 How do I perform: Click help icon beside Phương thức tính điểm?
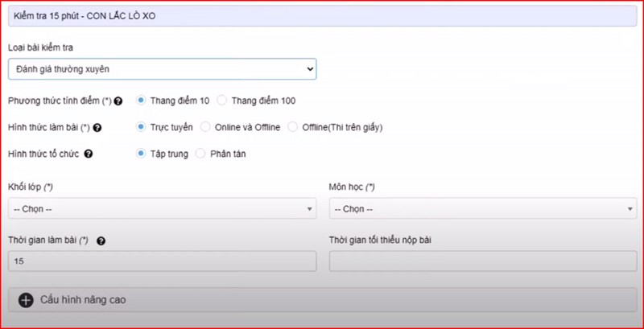[x=118, y=101]
